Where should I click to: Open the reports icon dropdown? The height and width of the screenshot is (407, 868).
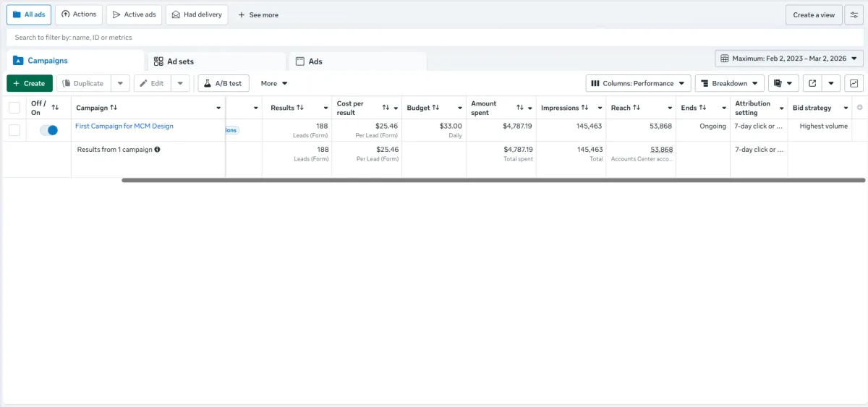(x=783, y=83)
